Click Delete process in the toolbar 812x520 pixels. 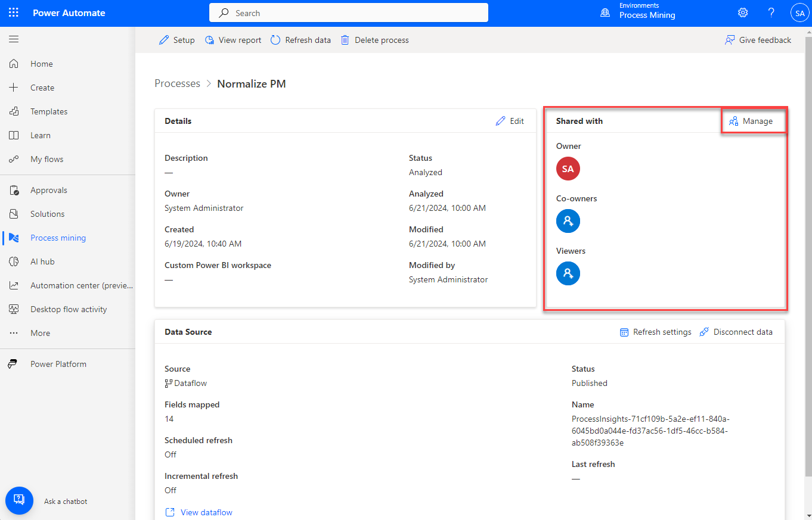click(375, 40)
